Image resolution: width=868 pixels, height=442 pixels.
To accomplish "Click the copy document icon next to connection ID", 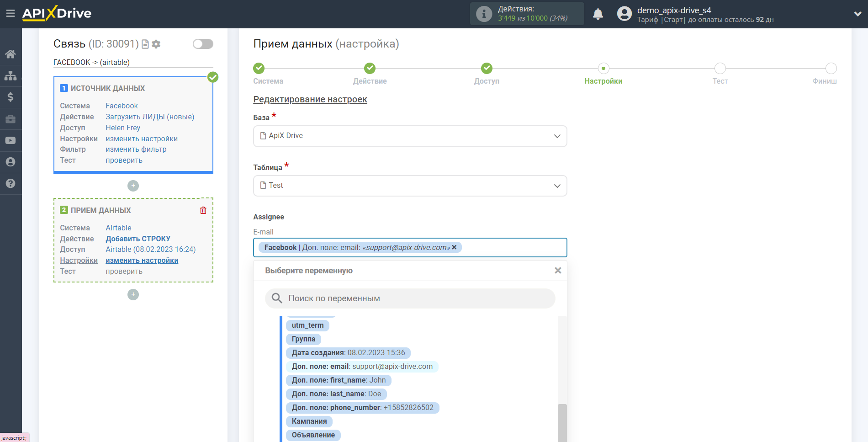I will tap(145, 44).
